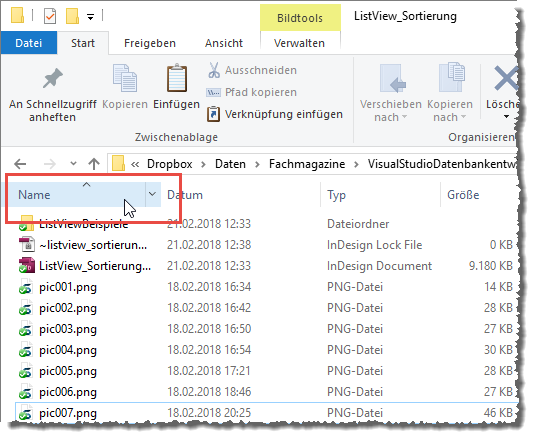This screenshot has height=442, width=536.
Task: Open the Name column filter dropdown arrow
Action: pyautogui.click(x=152, y=194)
